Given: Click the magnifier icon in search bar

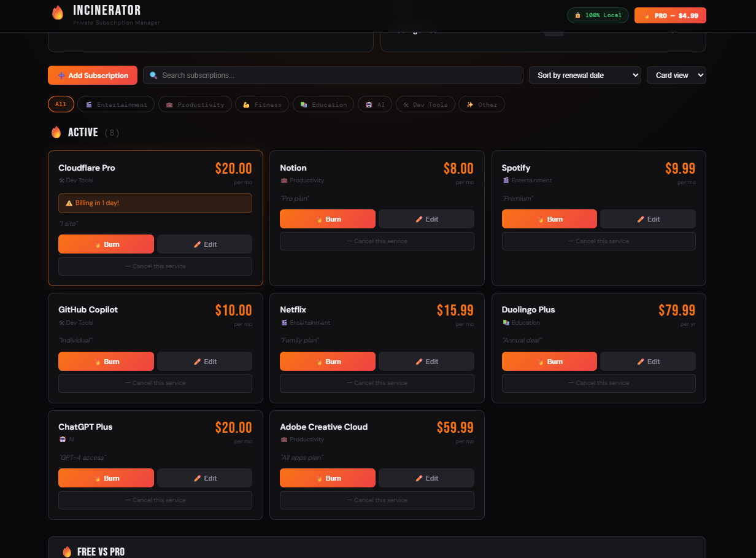Looking at the screenshot, I should (x=153, y=76).
